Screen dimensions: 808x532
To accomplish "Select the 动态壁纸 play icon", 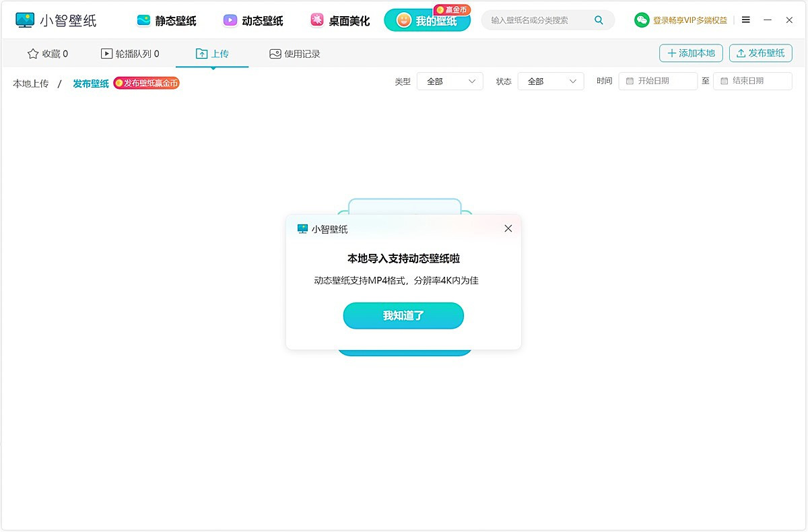I will coord(230,20).
